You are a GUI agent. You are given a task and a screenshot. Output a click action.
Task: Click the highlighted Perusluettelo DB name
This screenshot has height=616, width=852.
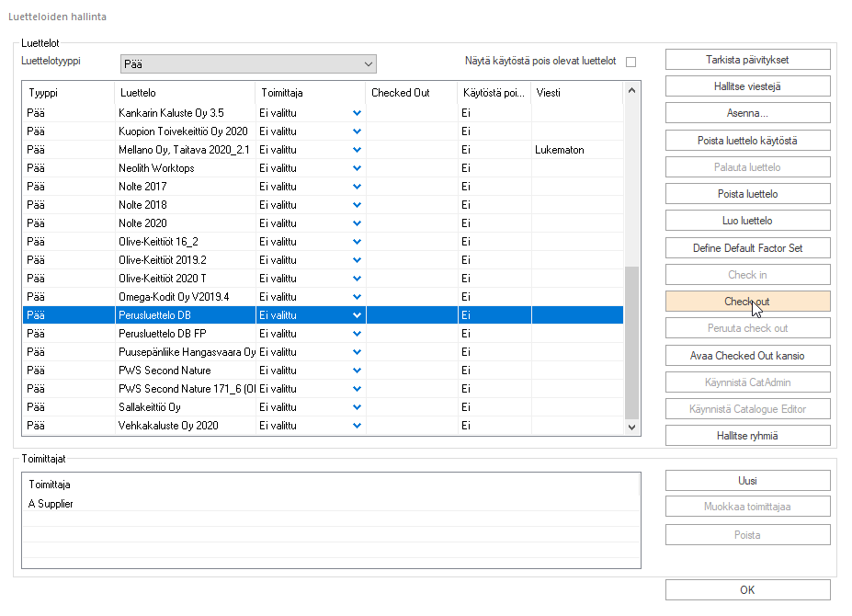click(x=154, y=315)
